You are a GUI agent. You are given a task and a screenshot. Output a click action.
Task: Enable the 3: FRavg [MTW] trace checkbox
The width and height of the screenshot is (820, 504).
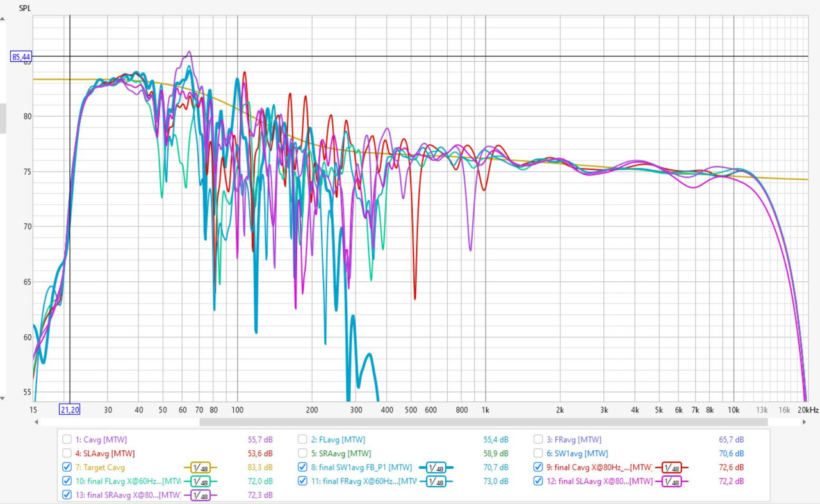point(538,440)
